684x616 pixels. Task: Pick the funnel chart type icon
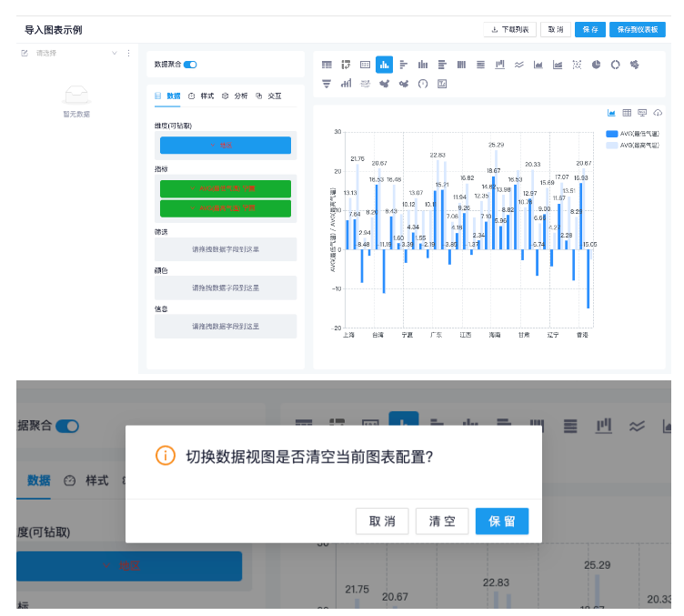327,84
